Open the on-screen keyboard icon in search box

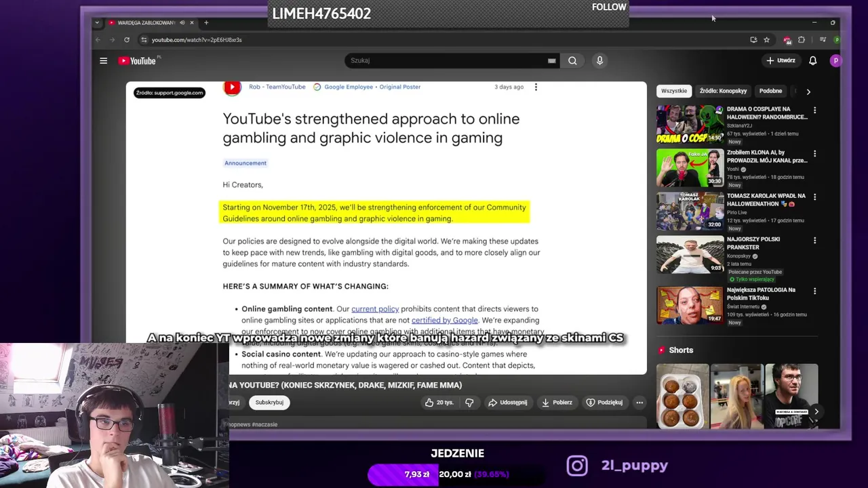click(x=551, y=60)
